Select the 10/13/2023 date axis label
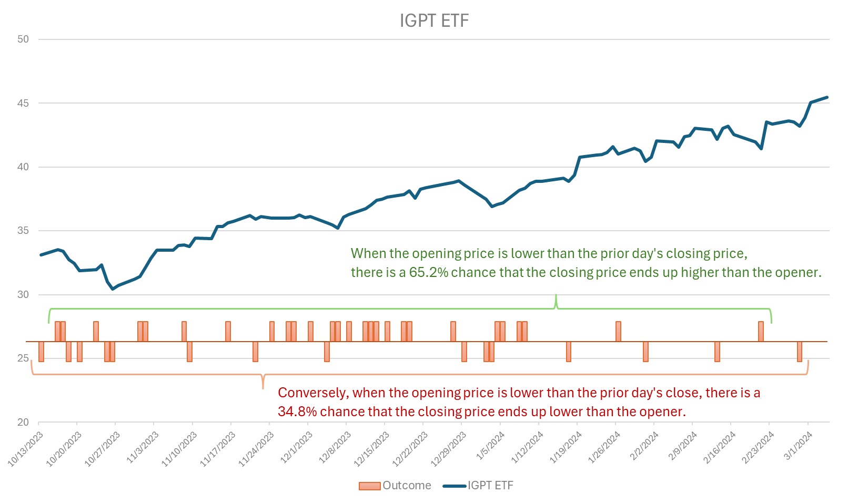This screenshot has height=504, width=868. pos(26,448)
